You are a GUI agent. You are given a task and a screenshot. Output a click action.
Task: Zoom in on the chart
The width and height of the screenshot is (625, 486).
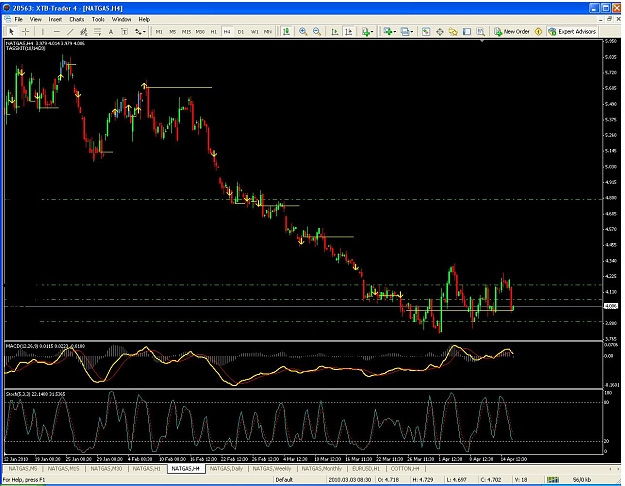click(x=303, y=31)
